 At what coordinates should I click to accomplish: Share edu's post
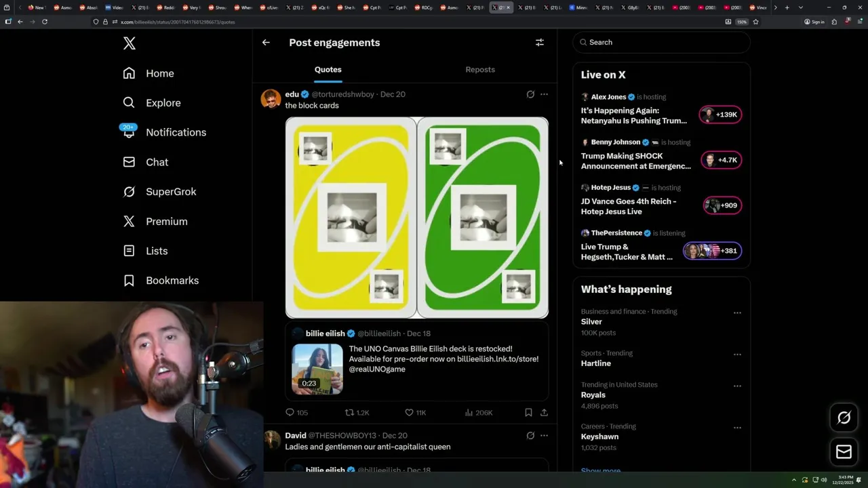pos(544,412)
